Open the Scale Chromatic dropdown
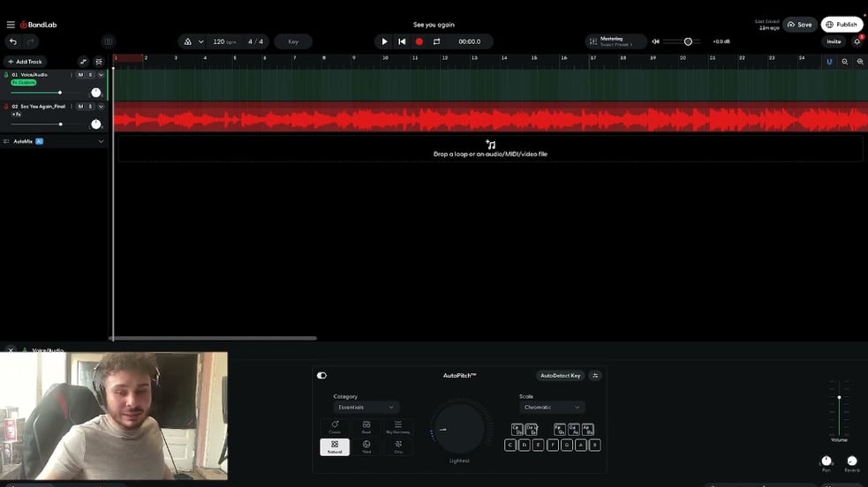868x487 pixels. (x=551, y=407)
